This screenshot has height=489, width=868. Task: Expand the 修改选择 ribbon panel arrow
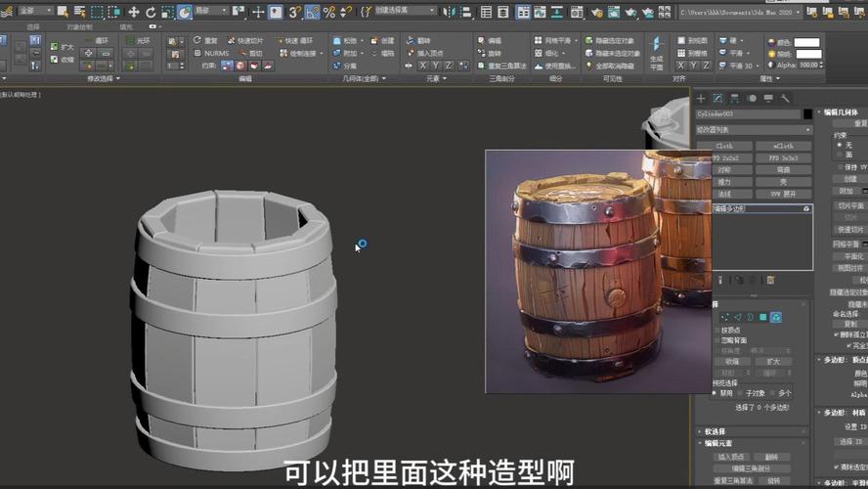click(x=118, y=78)
